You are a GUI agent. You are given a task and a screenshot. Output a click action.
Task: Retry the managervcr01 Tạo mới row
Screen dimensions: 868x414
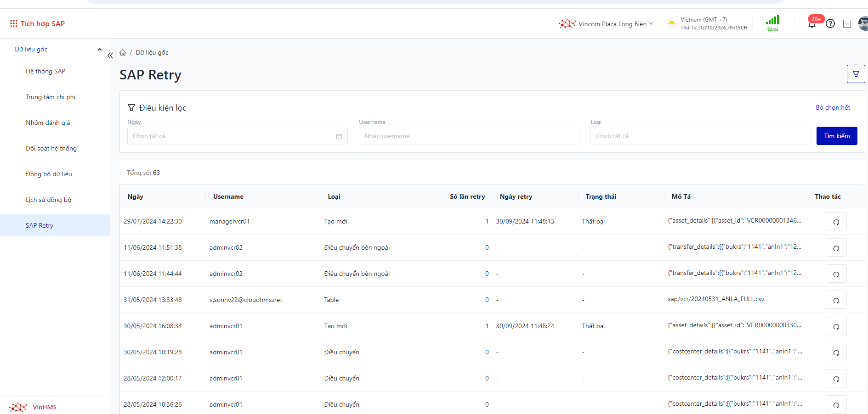836,222
